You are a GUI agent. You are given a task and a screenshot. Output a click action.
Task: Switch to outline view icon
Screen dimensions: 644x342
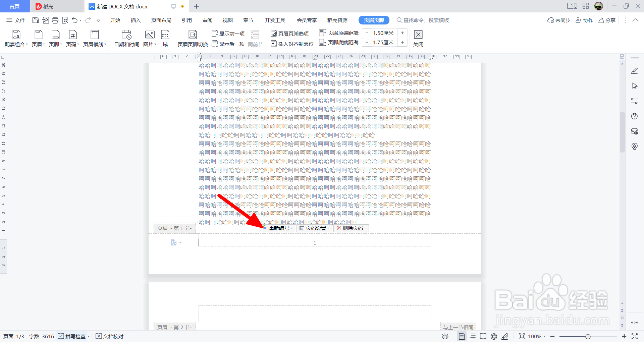[473, 336]
